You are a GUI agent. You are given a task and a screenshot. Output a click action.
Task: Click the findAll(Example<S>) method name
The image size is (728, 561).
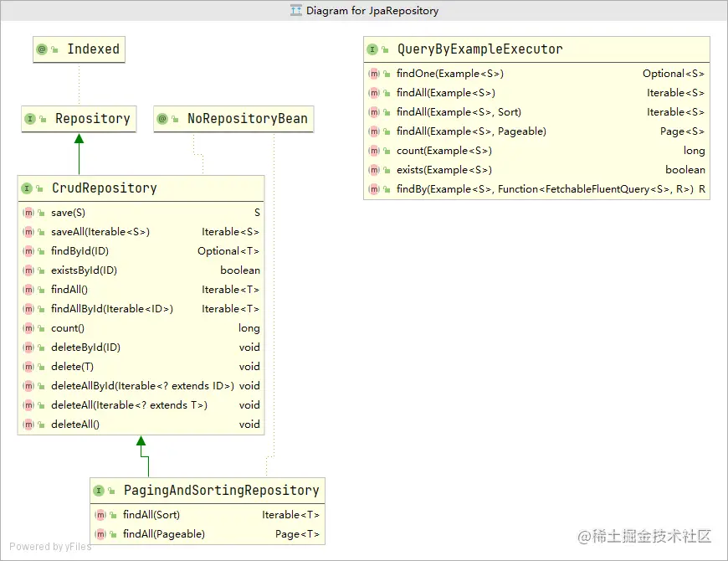(x=446, y=93)
